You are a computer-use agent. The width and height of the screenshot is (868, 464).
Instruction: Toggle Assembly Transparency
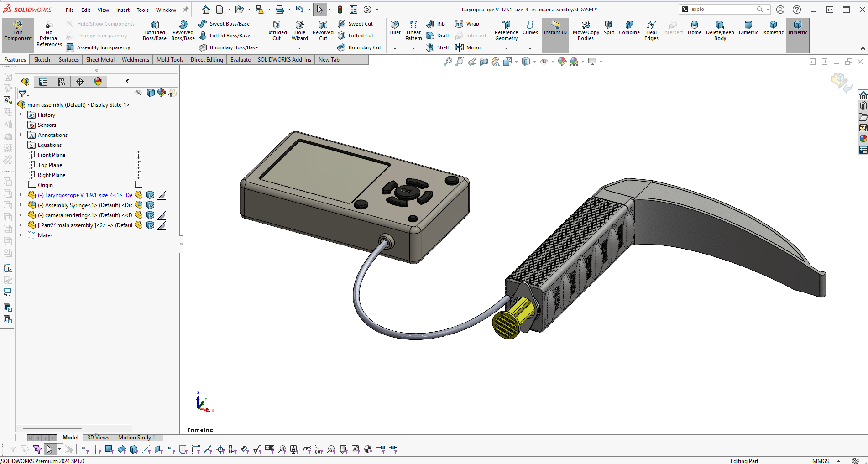coord(99,47)
